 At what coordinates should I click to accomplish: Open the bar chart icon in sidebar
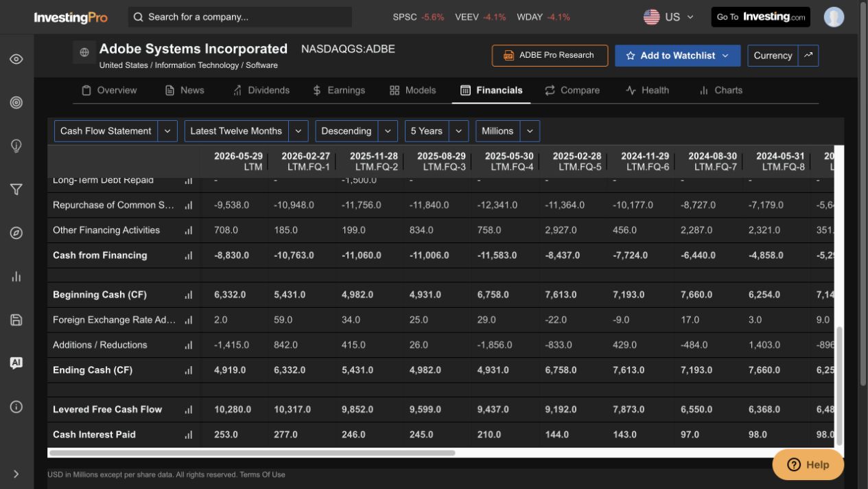point(16,277)
